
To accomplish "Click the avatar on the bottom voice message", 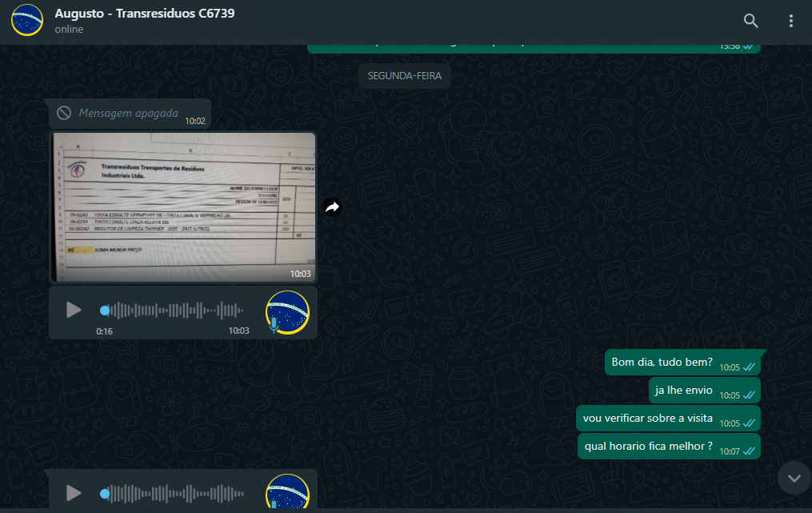I will coord(287,492).
